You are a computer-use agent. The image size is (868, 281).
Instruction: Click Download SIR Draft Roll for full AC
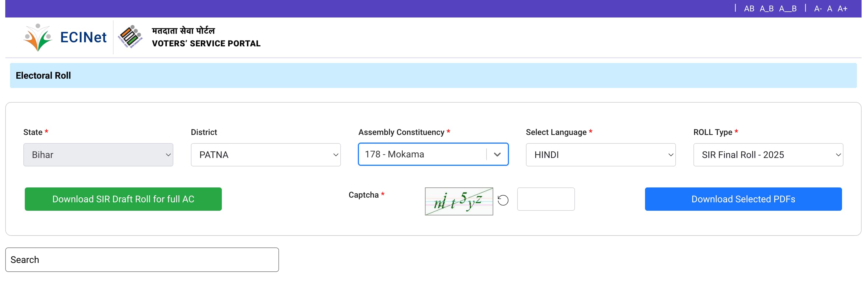[x=123, y=199]
